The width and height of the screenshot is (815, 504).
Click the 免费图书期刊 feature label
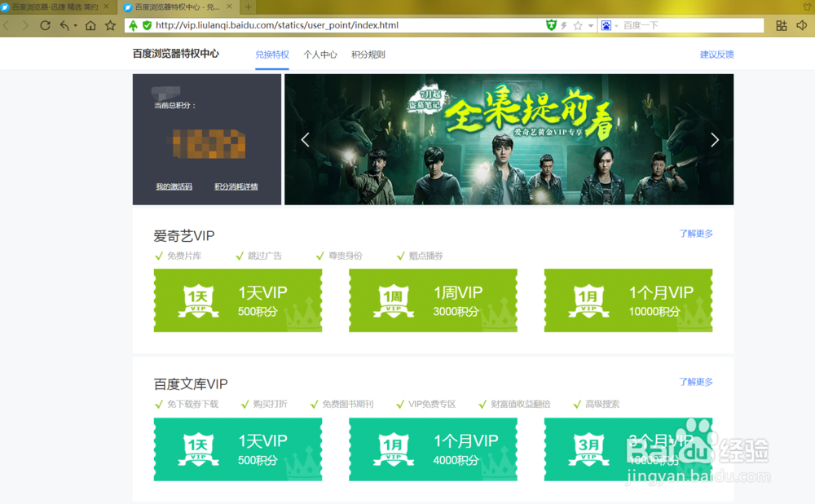point(348,405)
